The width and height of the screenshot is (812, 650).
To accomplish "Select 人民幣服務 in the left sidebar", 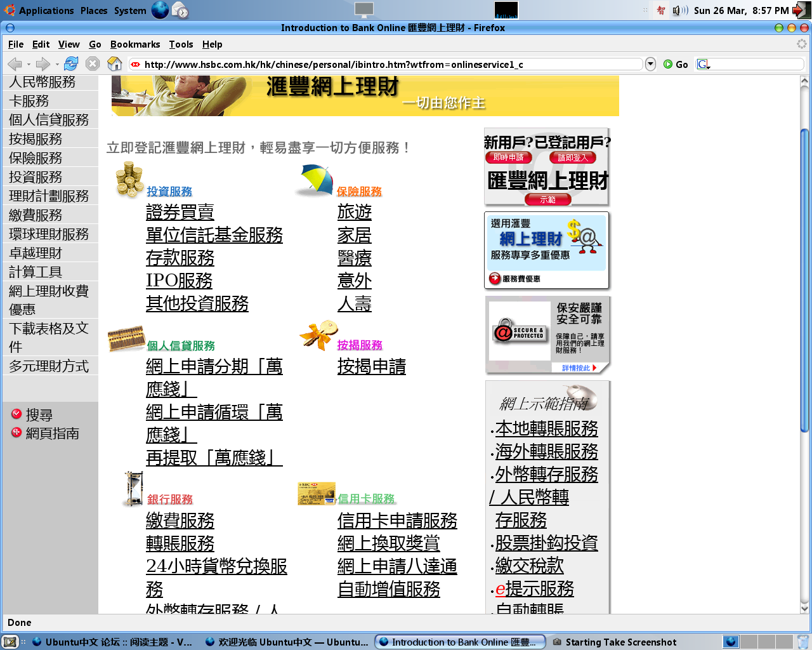I will [x=43, y=83].
